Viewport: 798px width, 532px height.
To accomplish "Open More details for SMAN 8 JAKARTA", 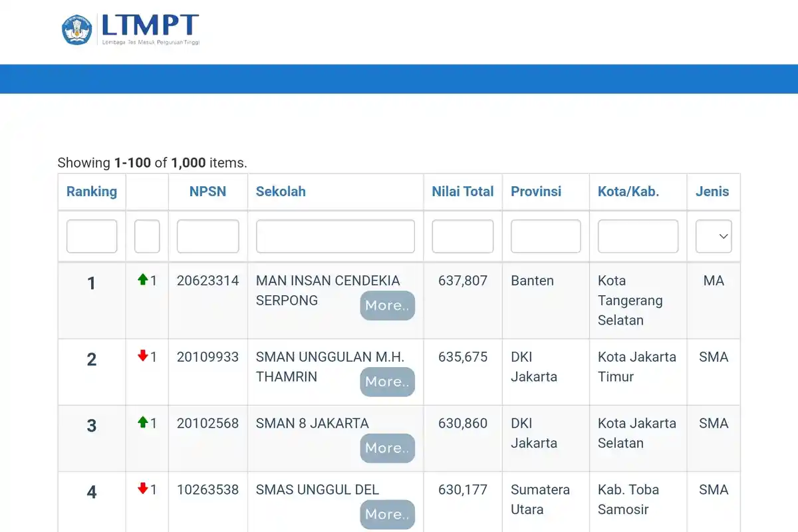I will coord(387,448).
